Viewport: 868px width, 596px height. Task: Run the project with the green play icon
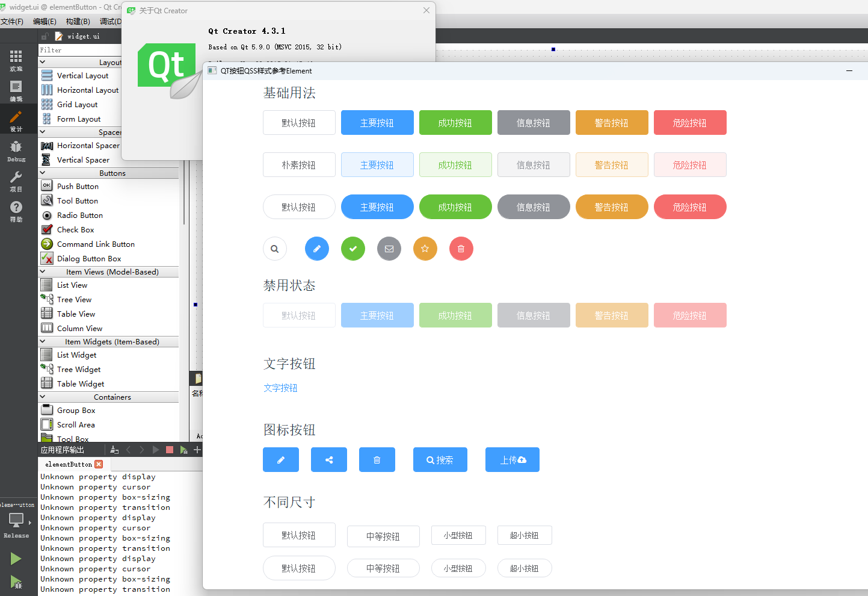pyautogui.click(x=15, y=559)
